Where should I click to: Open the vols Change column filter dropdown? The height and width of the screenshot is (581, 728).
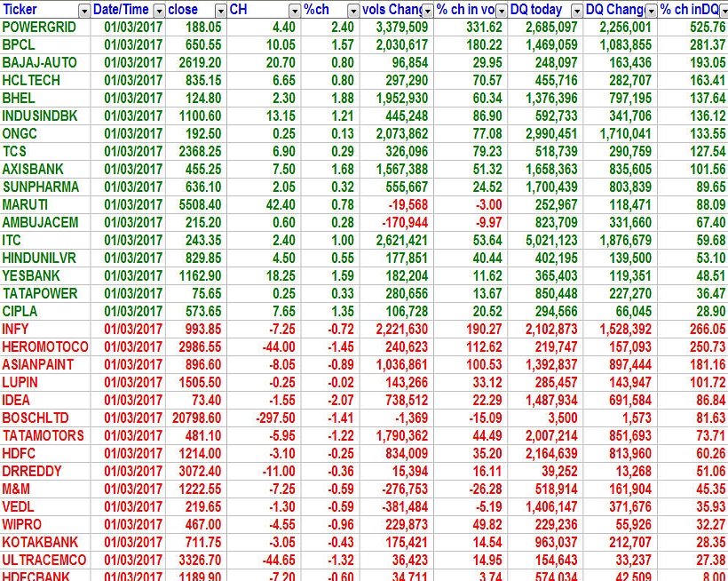pos(428,11)
